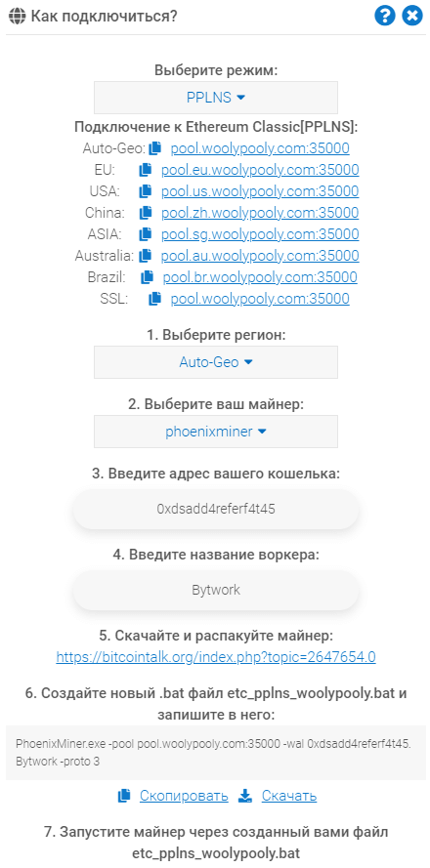This screenshot has height=868, width=430.
Task: Open the PPLNS mode dropdown
Action: tap(216, 98)
